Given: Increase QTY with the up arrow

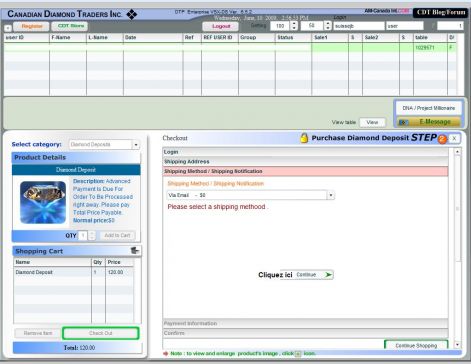Looking at the screenshot, I should click(92, 233).
